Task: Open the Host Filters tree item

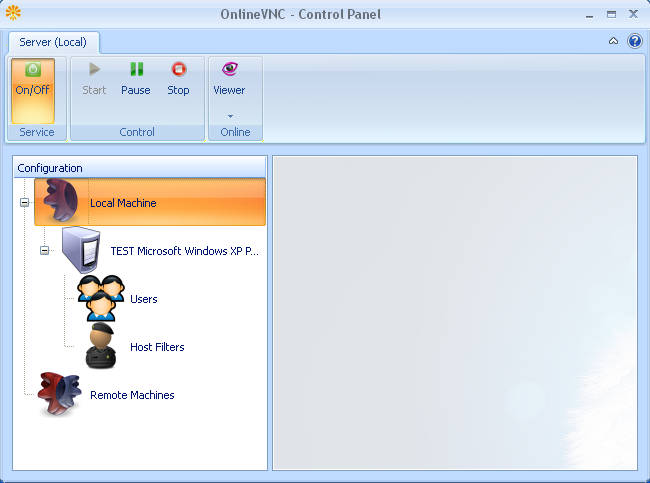Action: tap(157, 347)
